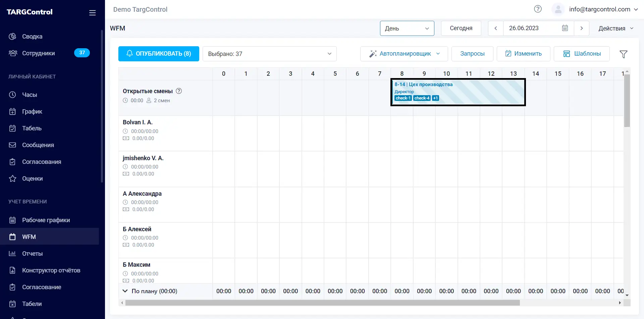Open the Шаблоны button
Viewport: 644px width, 319px height.
tap(582, 54)
